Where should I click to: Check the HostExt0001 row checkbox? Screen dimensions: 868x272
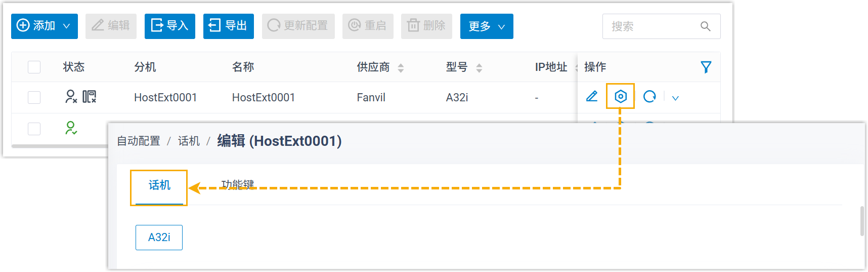(34, 97)
